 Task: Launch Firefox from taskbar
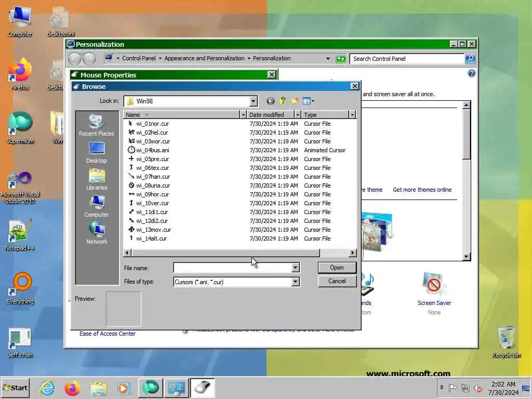click(x=72, y=388)
